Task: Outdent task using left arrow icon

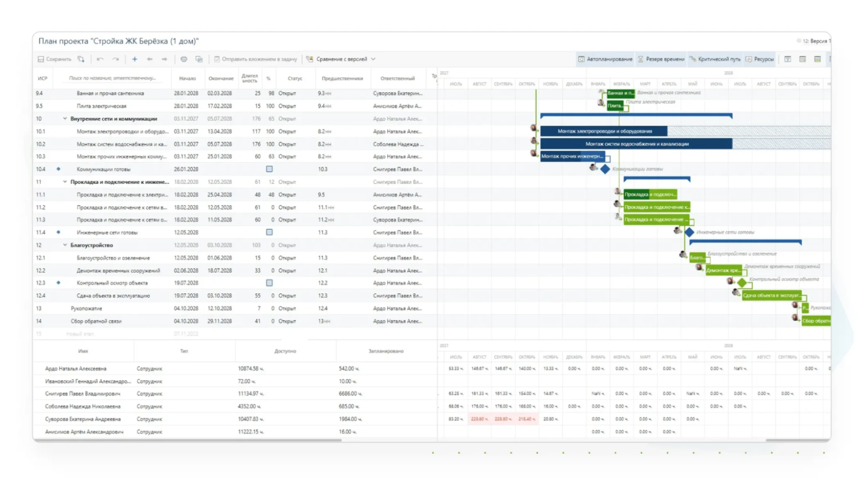Action: [x=150, y=59]
